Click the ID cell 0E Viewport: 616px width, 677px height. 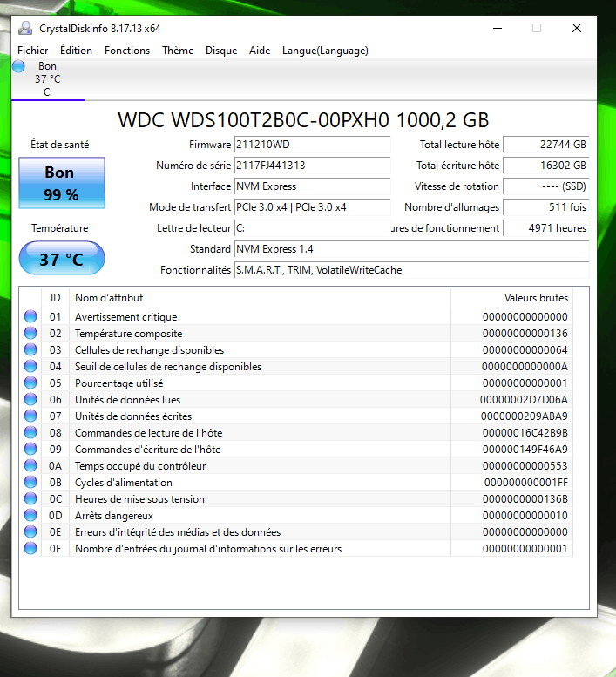tap(55, 532)
